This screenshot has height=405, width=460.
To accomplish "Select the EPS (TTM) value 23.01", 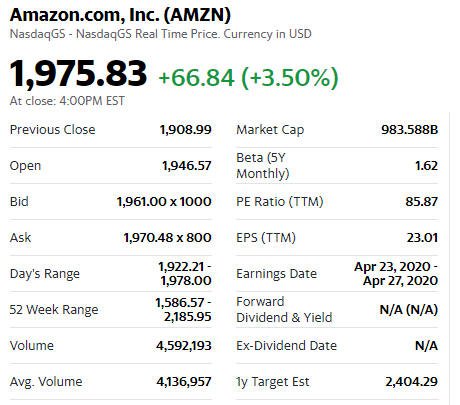I will tap(422, 238).
